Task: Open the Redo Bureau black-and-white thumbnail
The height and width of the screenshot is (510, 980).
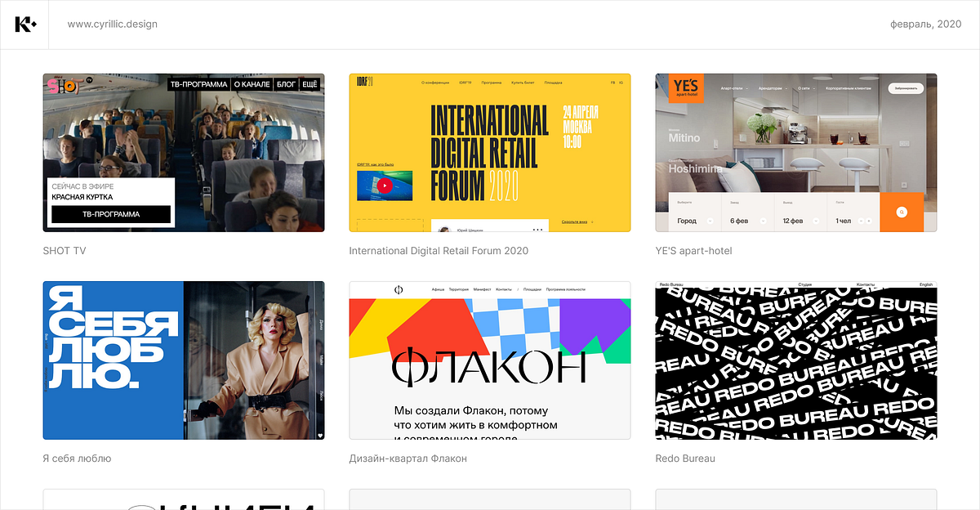Action: 796,360
